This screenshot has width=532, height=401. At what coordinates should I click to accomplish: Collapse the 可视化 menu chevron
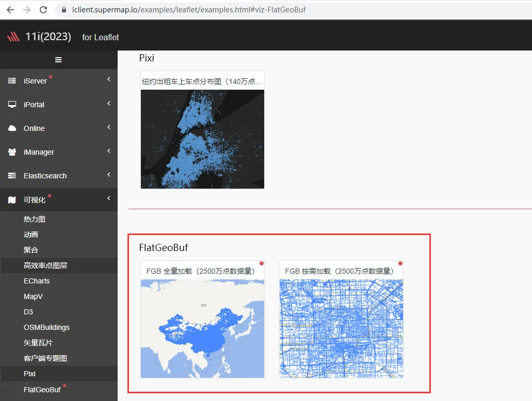pos(109,198)
